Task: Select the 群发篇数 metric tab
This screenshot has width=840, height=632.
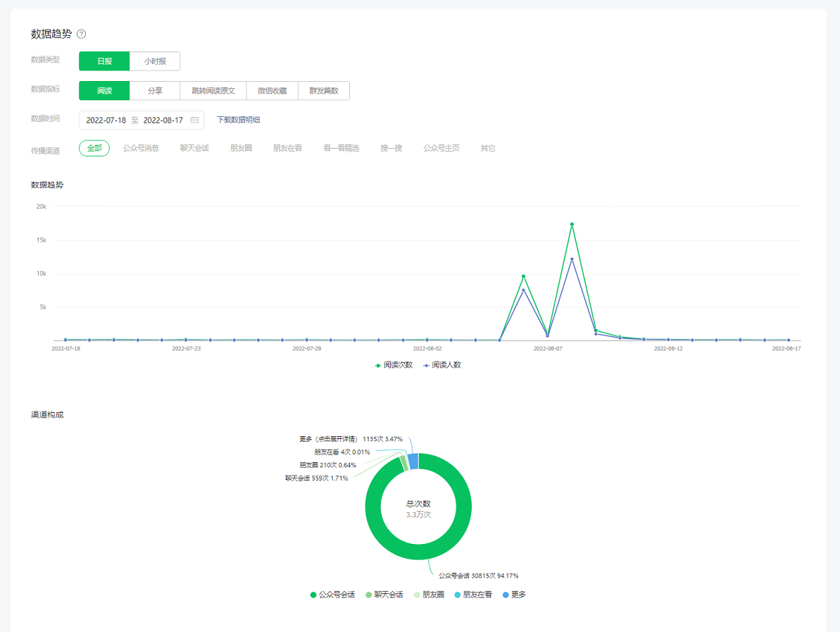Action: (x=324, y=91)
